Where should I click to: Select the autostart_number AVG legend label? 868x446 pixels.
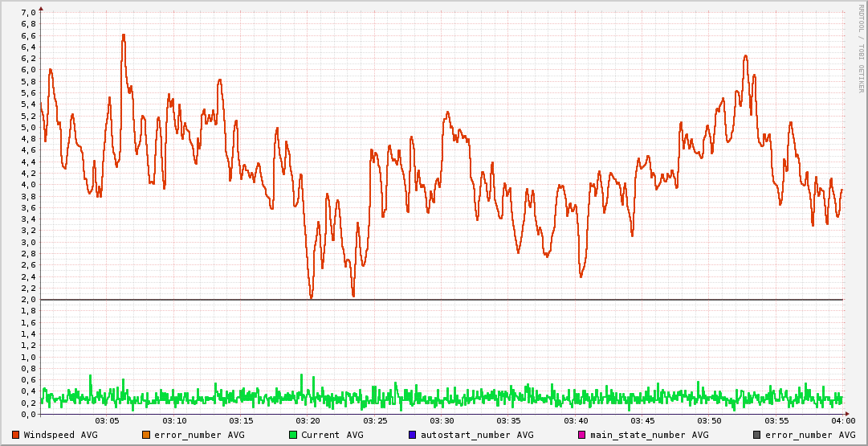(475, 435)
